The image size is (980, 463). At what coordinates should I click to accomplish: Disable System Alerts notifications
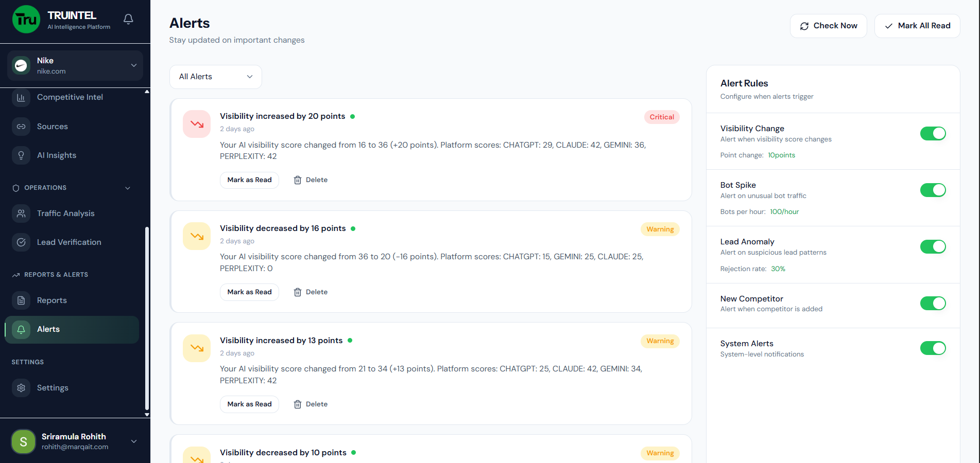(933, 348)
